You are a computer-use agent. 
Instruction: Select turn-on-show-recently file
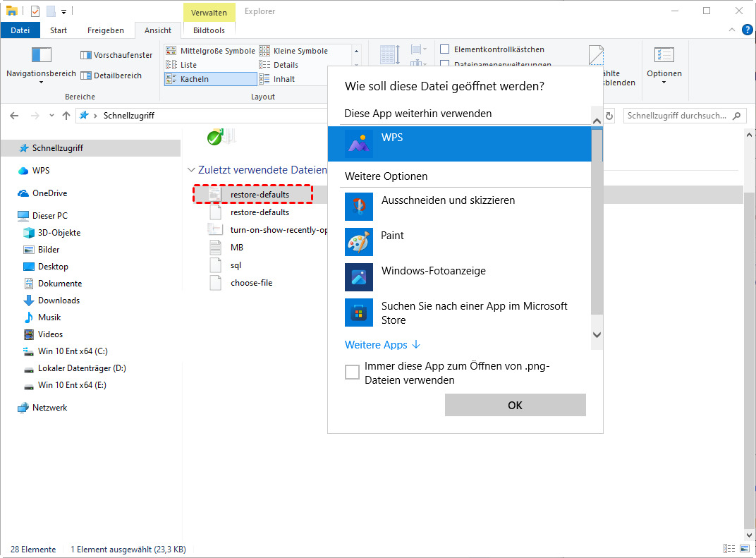pyautogui.click(x=268, y=229)
